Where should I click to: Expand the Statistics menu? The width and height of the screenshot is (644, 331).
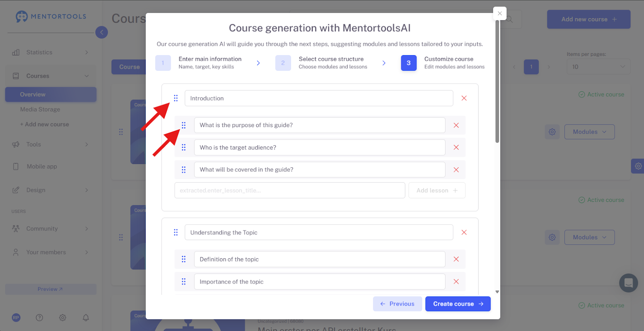[x=51, y=52]
